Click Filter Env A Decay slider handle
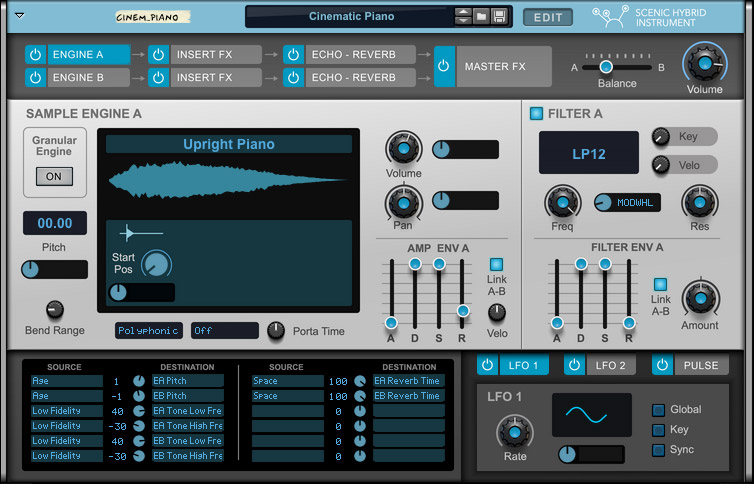 click(581, 263)
